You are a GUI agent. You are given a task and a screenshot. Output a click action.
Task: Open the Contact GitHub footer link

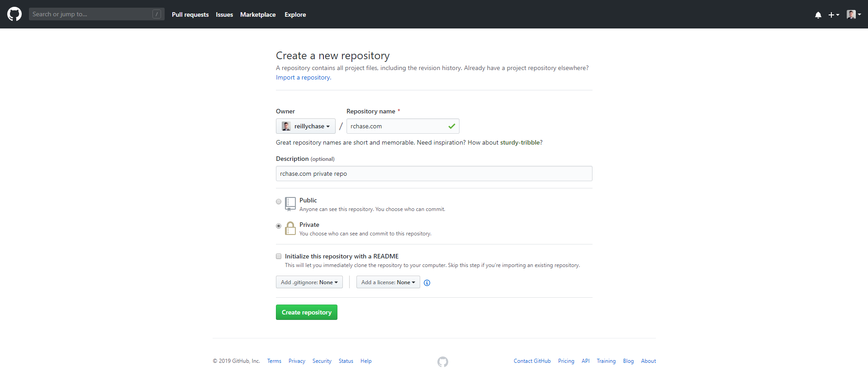tap(532, 361)
